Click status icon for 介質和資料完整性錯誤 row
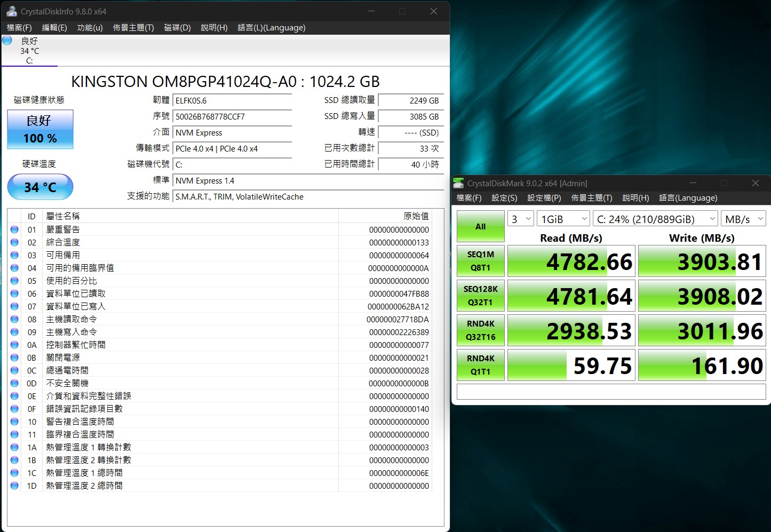The height and width of the screenshot is (532, 771). click(x=14, y=396)
